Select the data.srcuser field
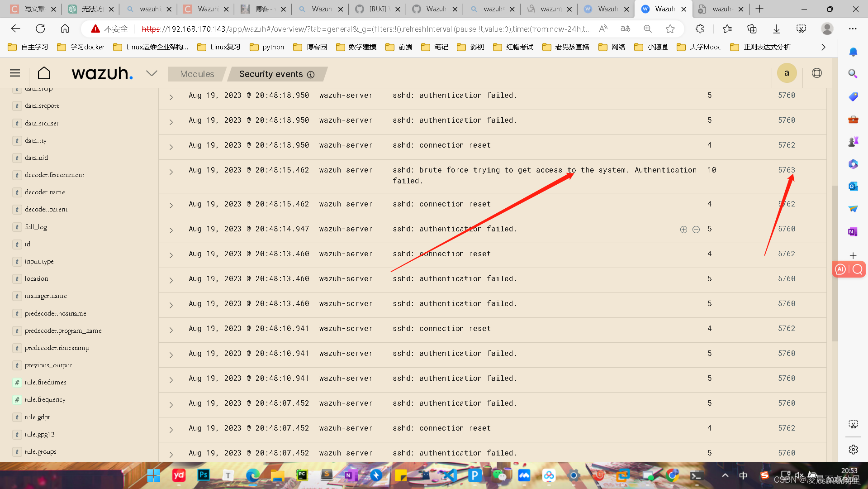 [x=42, y=123]
